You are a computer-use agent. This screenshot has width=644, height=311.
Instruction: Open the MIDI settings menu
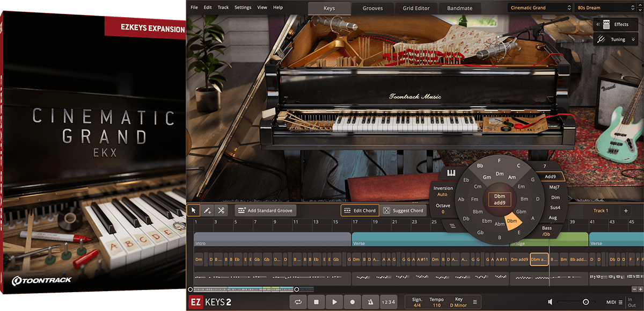click(x=614, y=302)
